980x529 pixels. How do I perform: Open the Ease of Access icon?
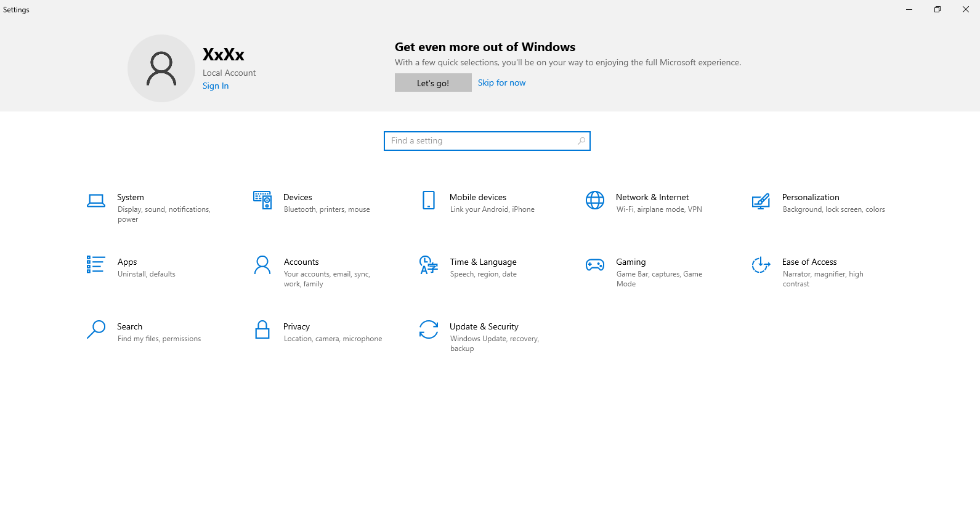tap(761, 265)
